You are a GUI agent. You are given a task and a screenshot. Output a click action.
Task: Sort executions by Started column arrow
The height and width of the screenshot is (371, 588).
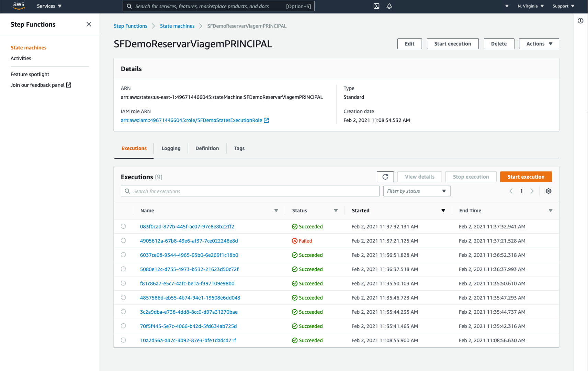pyautogui.click(x=443, y=211)
